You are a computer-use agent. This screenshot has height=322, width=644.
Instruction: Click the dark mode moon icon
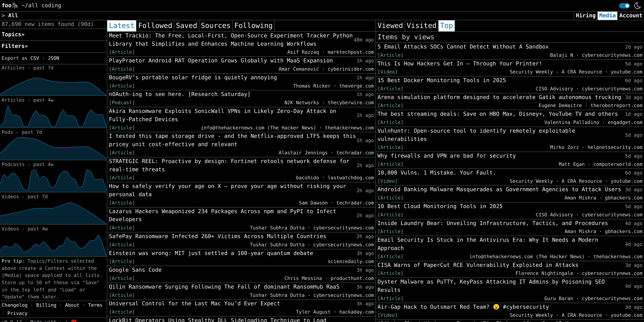point(638,6)
